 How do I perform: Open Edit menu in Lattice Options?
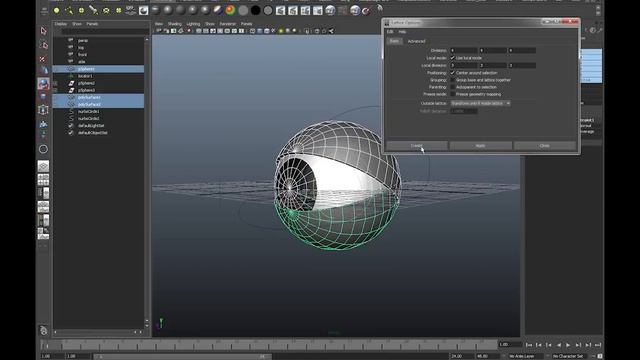point(390,32)
